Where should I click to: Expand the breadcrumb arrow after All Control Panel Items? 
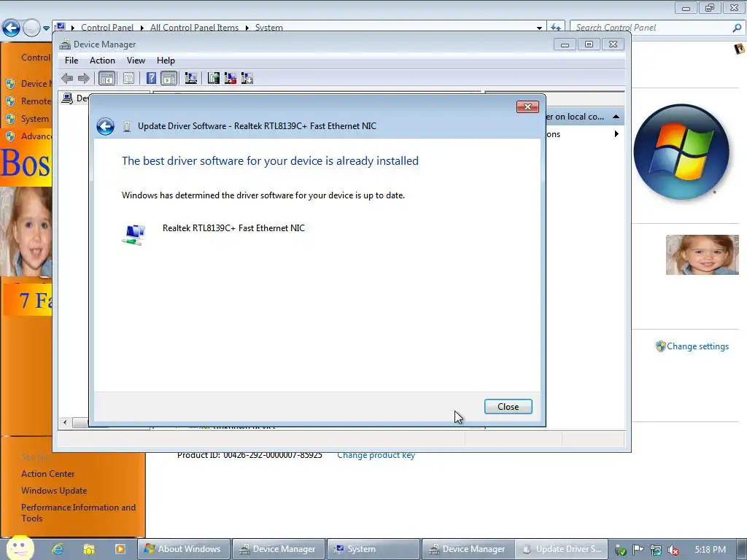247,28
